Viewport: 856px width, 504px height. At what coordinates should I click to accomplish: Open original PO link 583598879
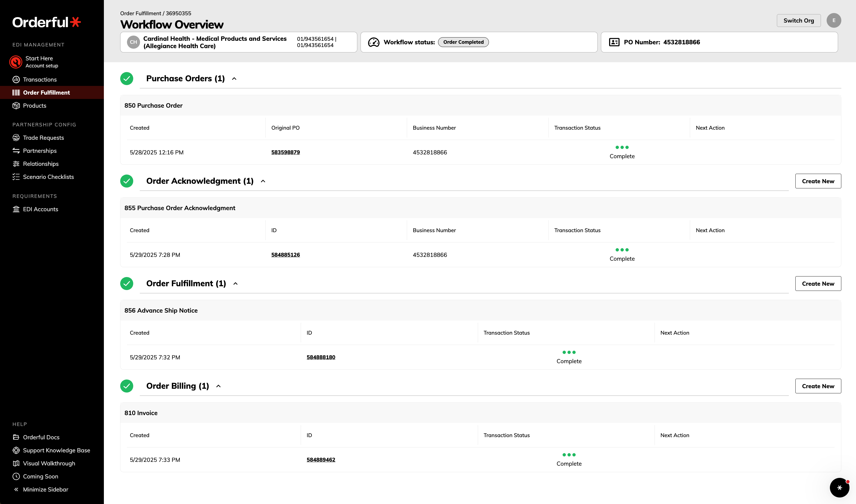pyautogui.click(x=285, y=152)
